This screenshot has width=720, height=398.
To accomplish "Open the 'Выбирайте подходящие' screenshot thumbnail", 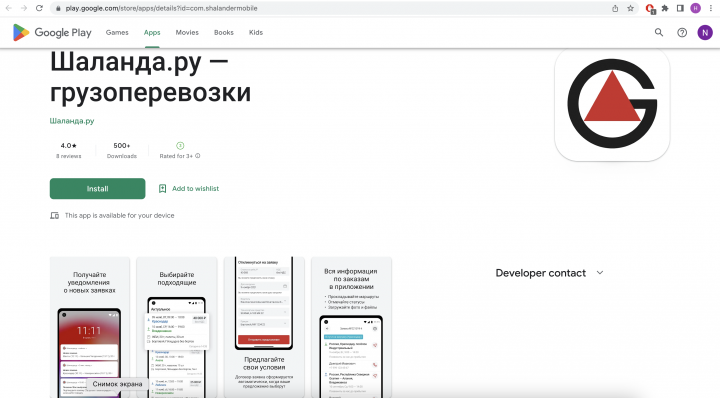I will [177, 327].
